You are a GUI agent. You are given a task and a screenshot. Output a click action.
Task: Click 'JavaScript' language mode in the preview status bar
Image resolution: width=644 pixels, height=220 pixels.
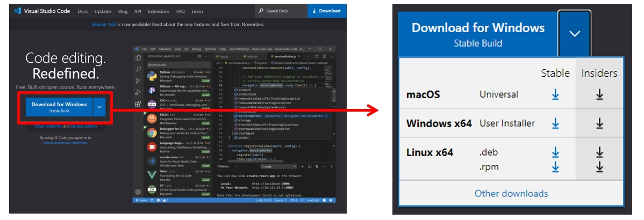coord(313,200)
